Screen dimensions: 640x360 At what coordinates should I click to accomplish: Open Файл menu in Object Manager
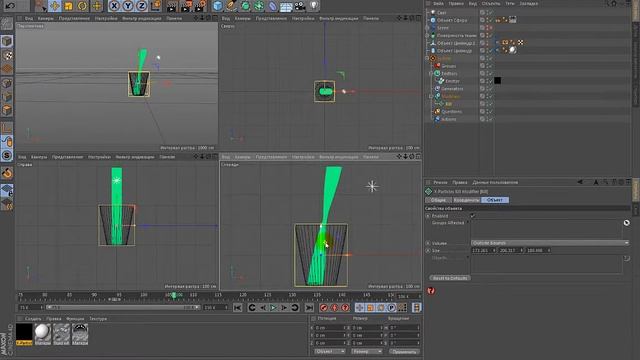[x=438, y=3]
